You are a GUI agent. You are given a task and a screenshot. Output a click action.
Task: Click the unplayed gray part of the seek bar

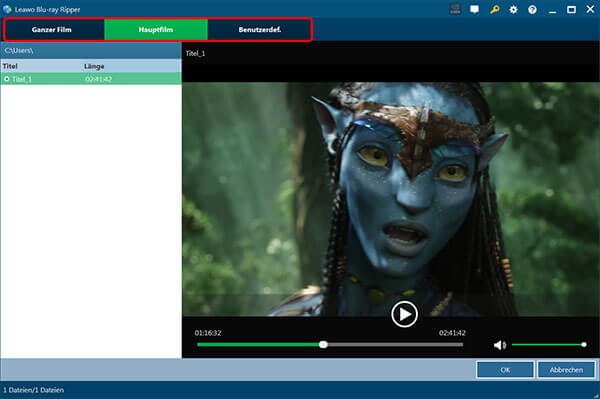pos(395,345)
